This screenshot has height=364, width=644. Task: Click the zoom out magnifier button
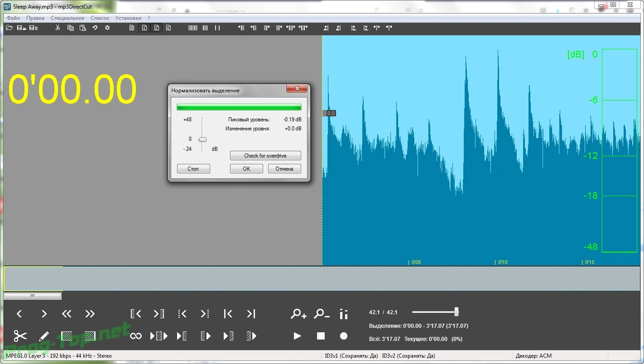[321, 314]
